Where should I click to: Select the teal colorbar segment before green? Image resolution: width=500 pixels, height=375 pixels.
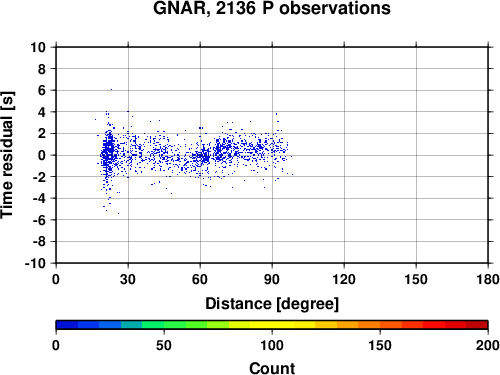(x=131, y=325)
